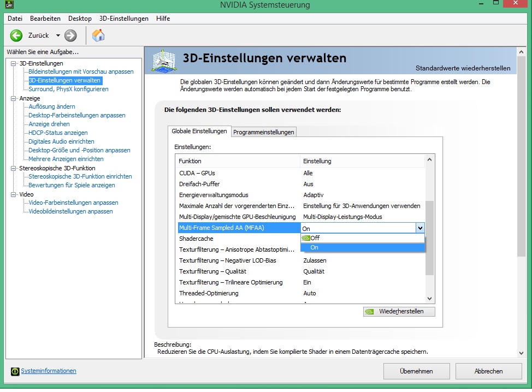Select Multi-Display/gemischte GPU-Beschleunigung row

click(x=302, y=217)
